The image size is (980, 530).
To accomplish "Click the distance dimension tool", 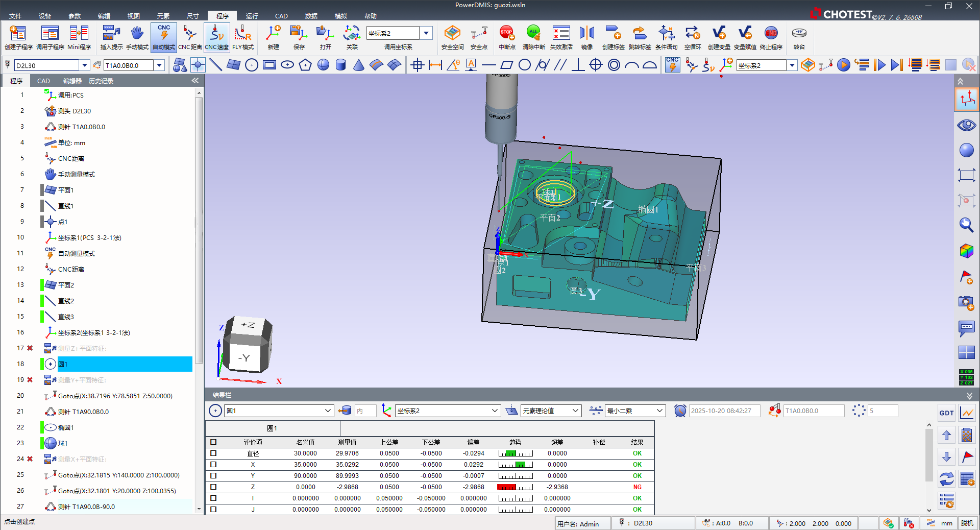I will pyautogui.click(x=435, y=65).
